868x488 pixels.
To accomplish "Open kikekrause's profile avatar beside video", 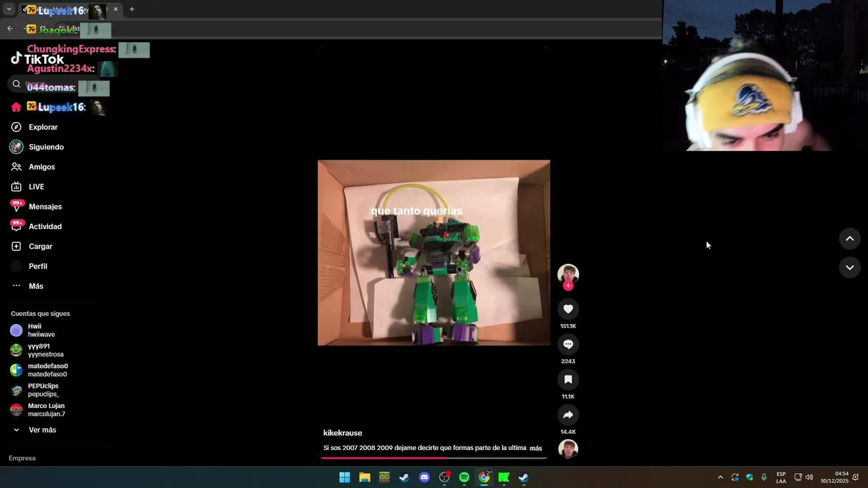I will pyautogui.click(x=568, y=274).
